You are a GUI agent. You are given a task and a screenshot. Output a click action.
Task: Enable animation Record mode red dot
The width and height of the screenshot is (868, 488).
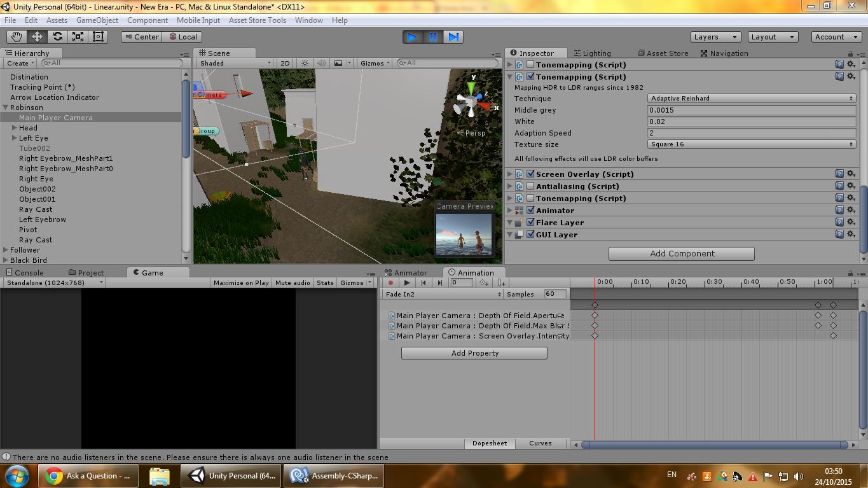point(390,282)
